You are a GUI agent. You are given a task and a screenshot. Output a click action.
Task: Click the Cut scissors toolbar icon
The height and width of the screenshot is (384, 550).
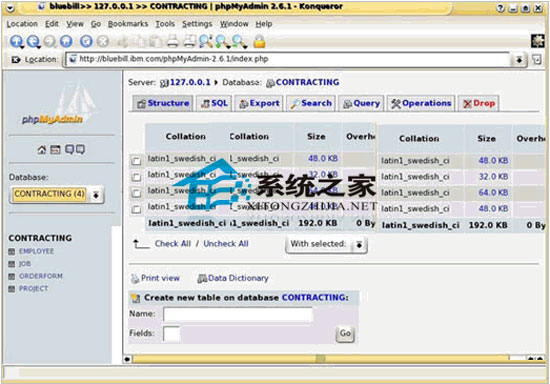pyautogui.click(x=122, y=41)
